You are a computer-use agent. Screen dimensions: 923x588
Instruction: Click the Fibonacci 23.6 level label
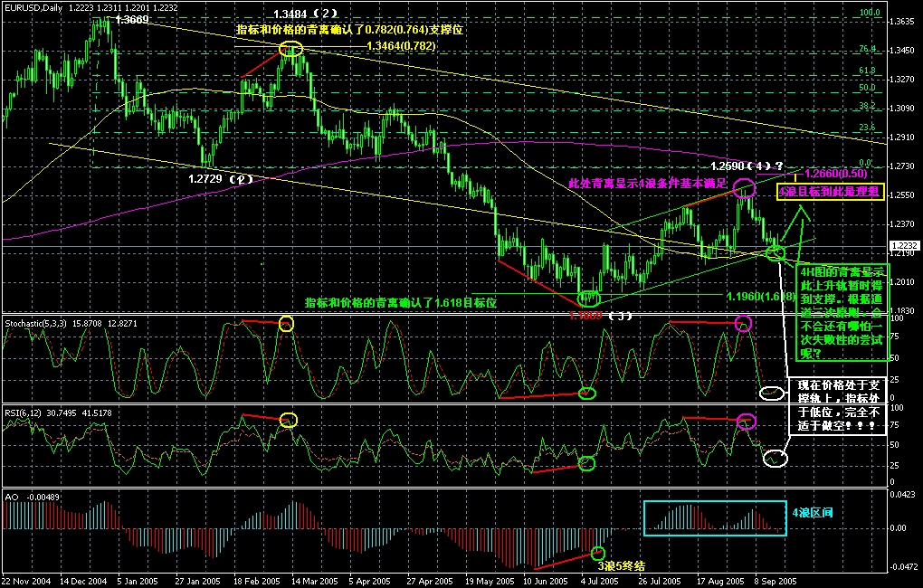[x=867, y=128]
